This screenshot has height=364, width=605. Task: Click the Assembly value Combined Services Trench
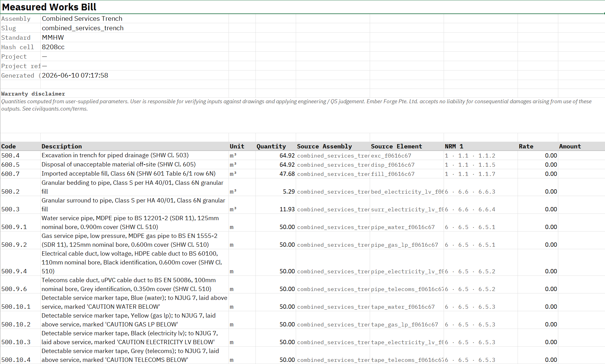click(x=82, y=19)
